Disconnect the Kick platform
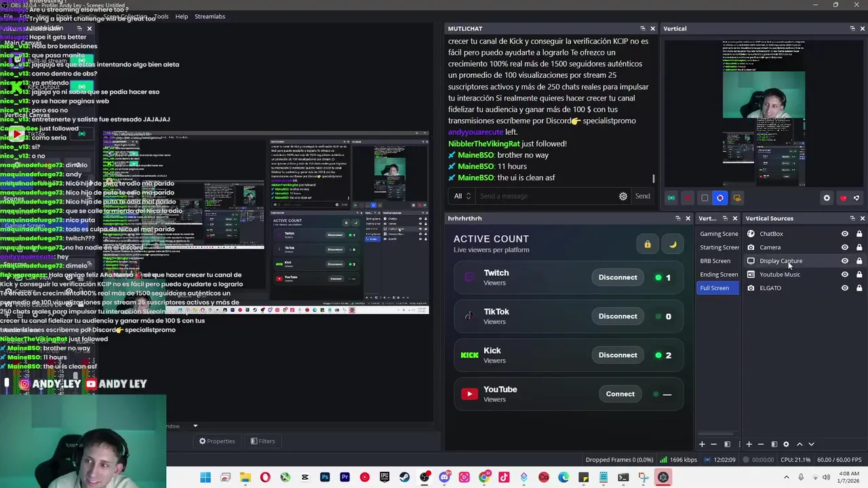Viewport: 868px width, 488px height. [618, 355]
